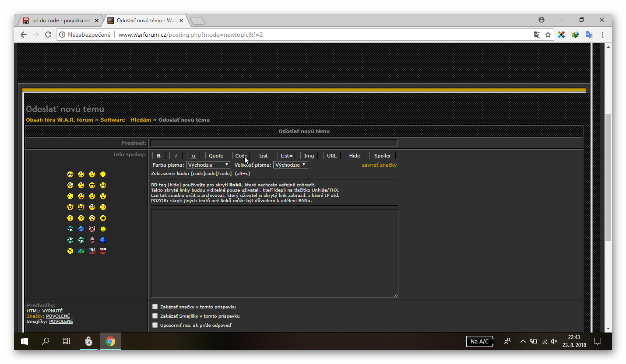626x364 pixels.
Task: Reload the current page
Action: coord(48,35)
